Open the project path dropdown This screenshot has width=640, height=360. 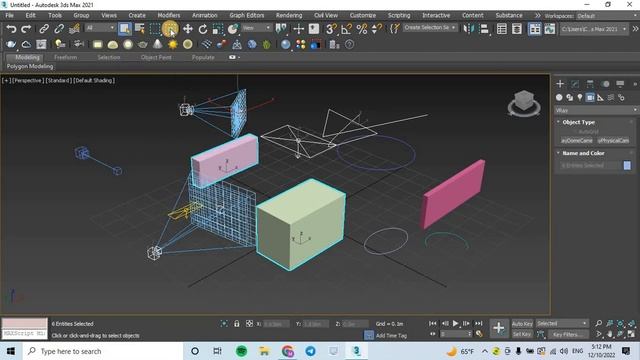coord(593,29)
